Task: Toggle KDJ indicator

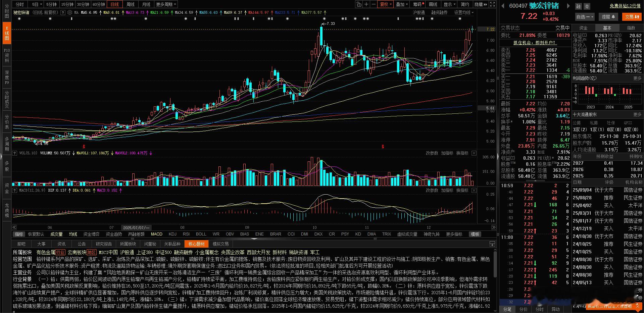Action: point(172,234)
